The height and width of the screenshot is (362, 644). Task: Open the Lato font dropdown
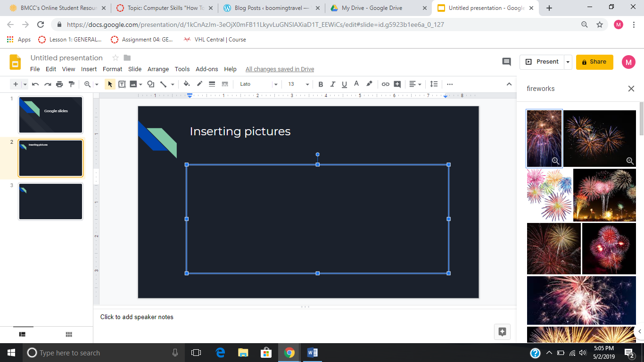[x=258, y=84]
